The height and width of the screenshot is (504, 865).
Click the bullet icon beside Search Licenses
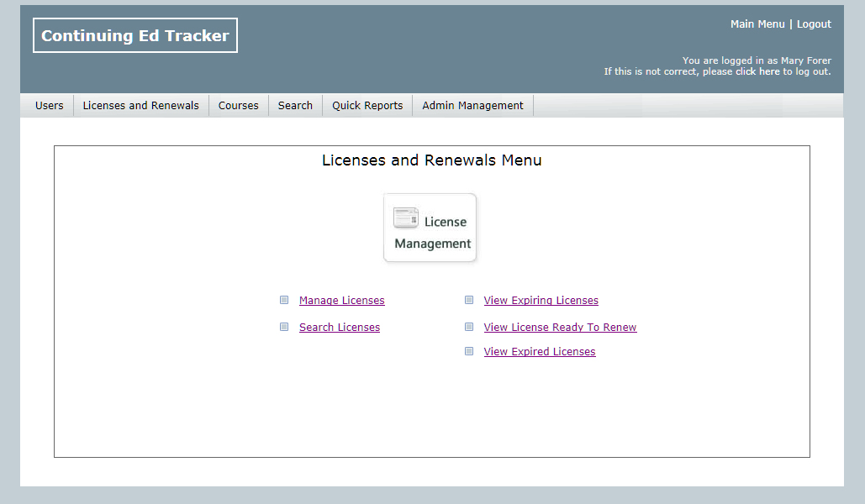(284, 327)
